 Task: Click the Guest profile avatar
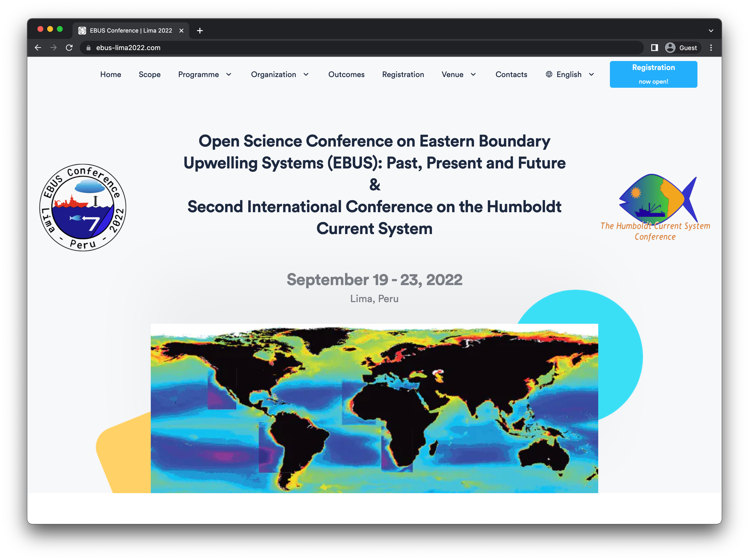[670, 48]
